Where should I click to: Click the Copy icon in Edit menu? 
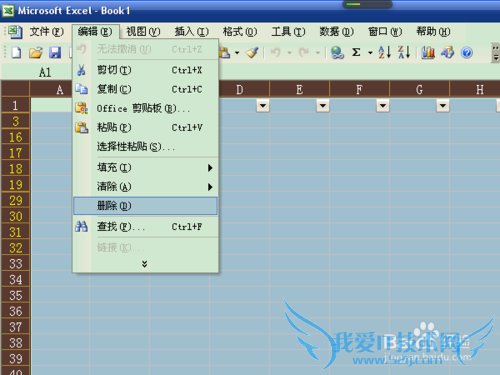(x=81, y=89)
